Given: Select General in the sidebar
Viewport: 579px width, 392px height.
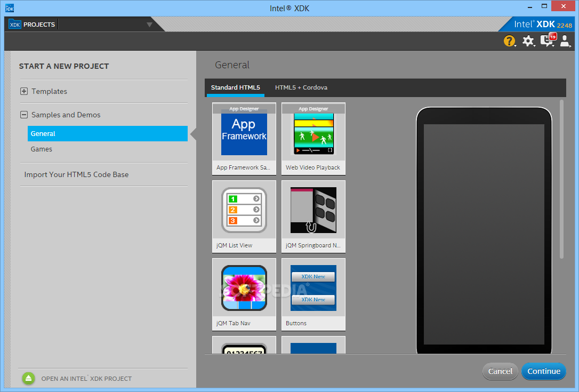Looking at the screenshot, I should pyautogui.click(x=108, y=134).
